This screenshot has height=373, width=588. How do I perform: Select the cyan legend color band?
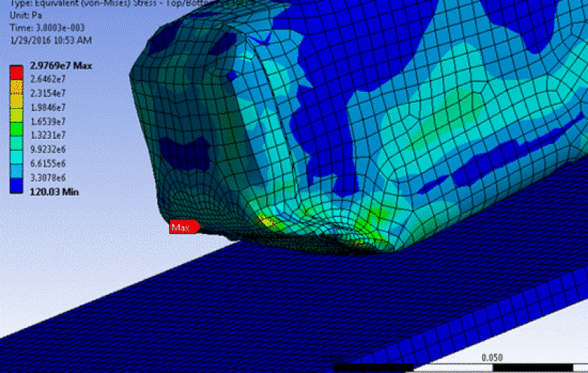[x=18, y=153]
